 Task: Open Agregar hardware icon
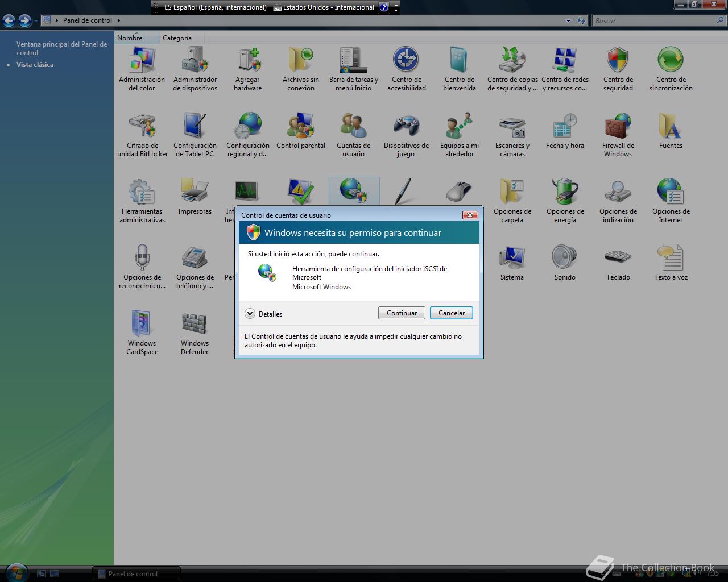point(248,69)
